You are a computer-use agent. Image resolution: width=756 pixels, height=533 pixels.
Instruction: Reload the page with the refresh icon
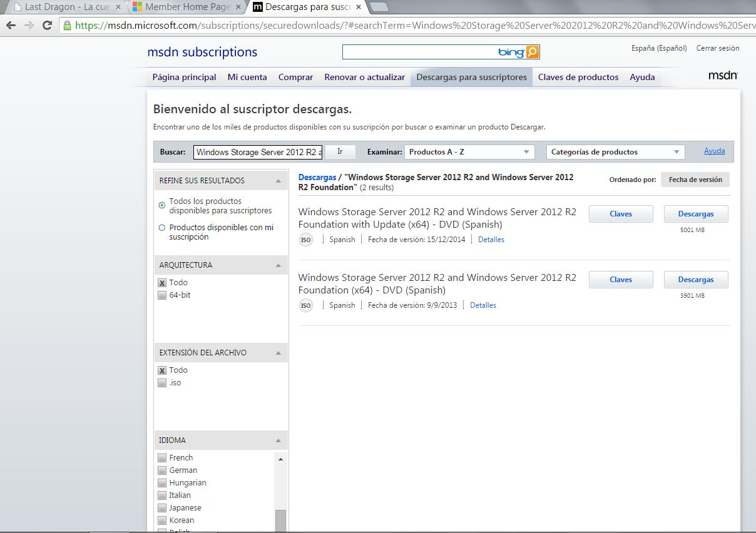pos(47,26)
